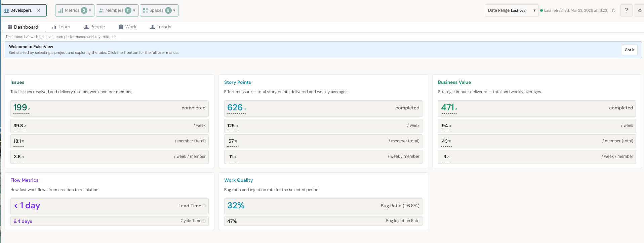Click the Members count badge 11
This screenshot has height=243, width=644.
tap(128, 10)
